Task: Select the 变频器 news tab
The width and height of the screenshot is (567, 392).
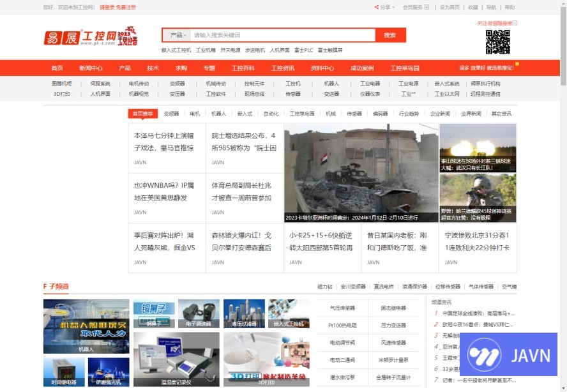Action: coord(171,114)
